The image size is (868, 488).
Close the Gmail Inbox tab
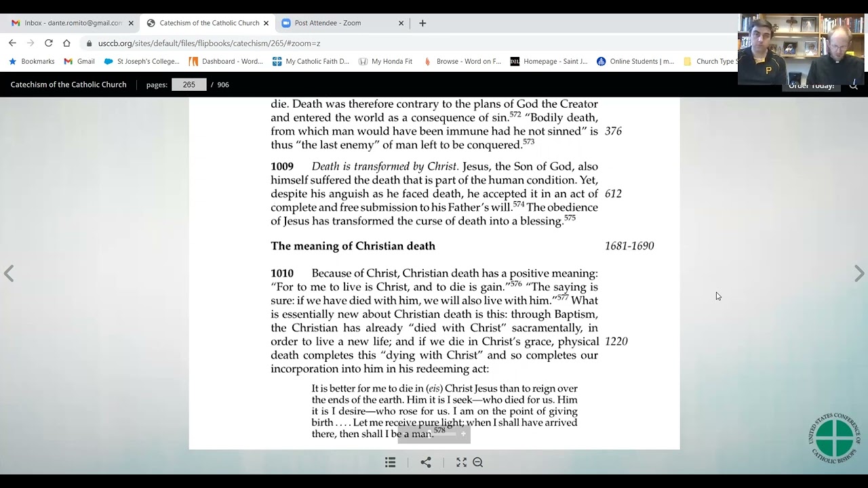click(x=131, y=23)
